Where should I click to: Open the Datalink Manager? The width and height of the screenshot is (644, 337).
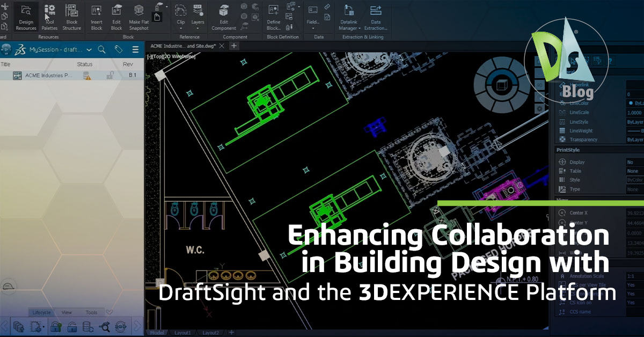[x=349, y=17]
